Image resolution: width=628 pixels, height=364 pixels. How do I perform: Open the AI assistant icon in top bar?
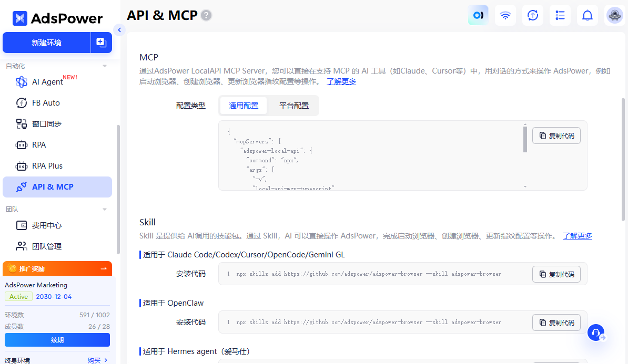click(478, 15)
